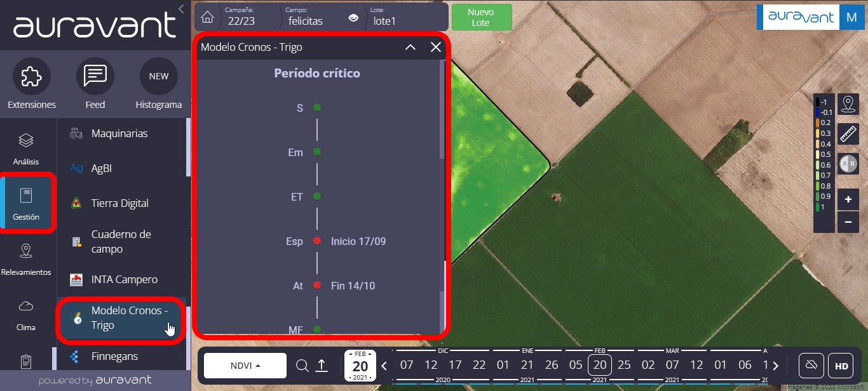Select date 07 under DIC
Viewport: 868px width, 391px height.
click(407, 365)
